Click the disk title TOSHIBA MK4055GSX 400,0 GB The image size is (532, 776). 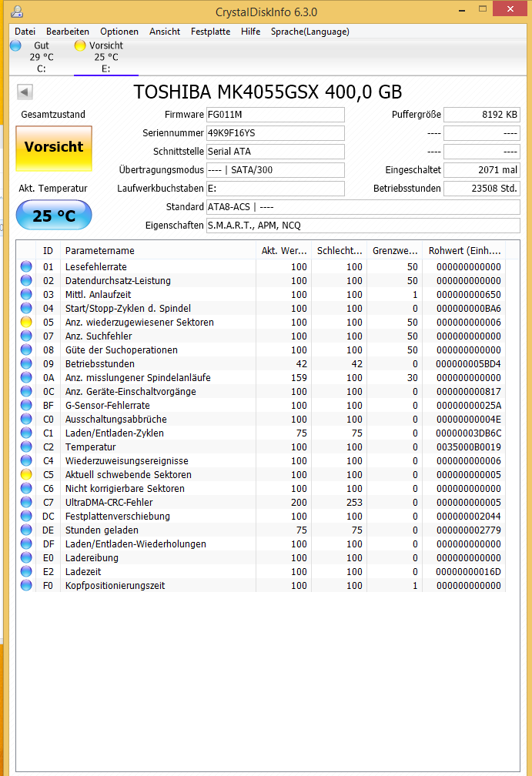tap(268, 92)
